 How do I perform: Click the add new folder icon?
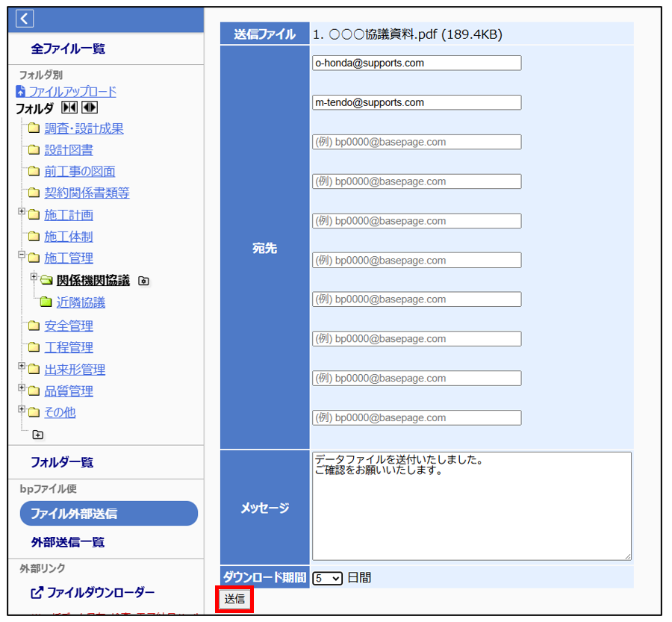(x=38, y=435)
